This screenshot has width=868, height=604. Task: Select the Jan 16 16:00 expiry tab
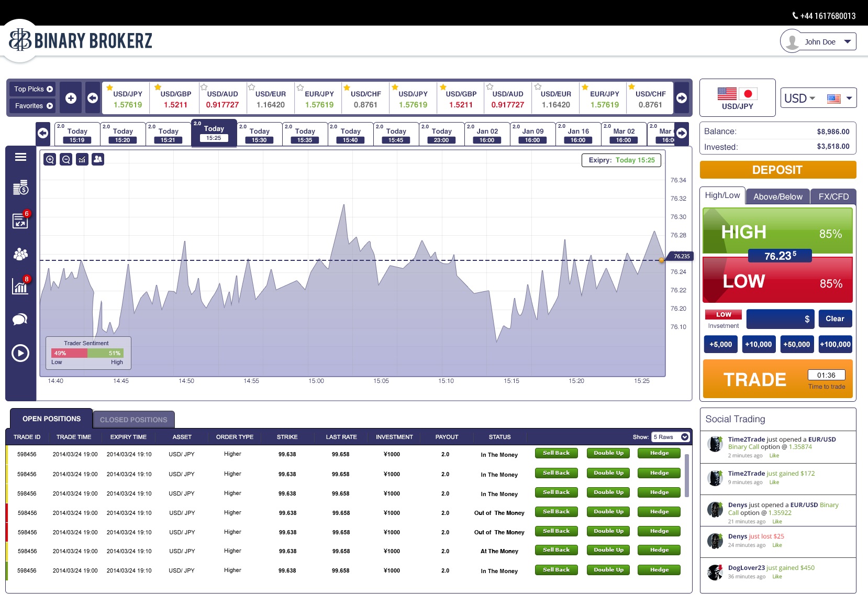coord(578,134)
